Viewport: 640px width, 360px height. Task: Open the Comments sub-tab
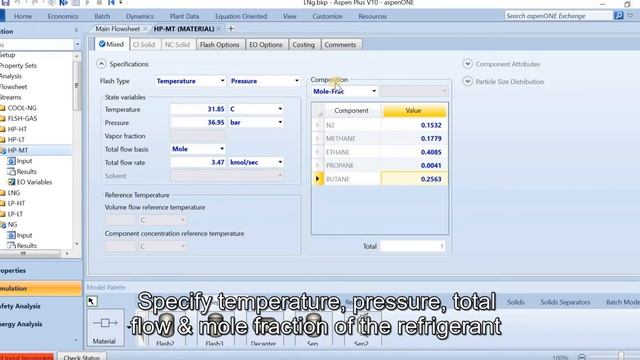coord(340,45)
